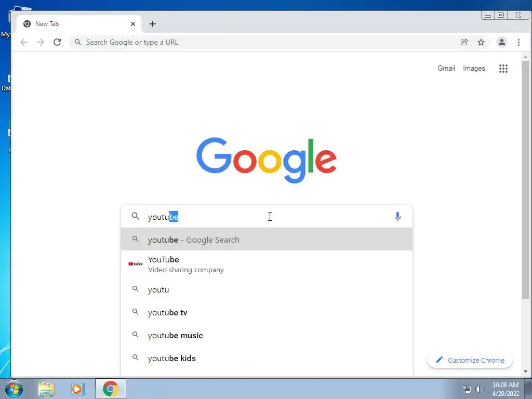Image resolution: width=532 pixels, height=399 pixels.
Task: Click the YouTube logo in suggestion list
Action: point(136,264)
